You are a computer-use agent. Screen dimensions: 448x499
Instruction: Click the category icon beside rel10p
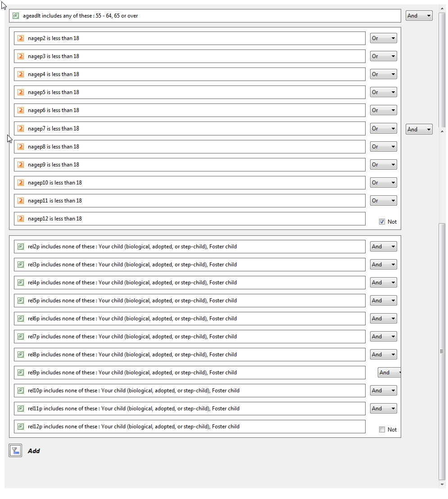[21, 391]
